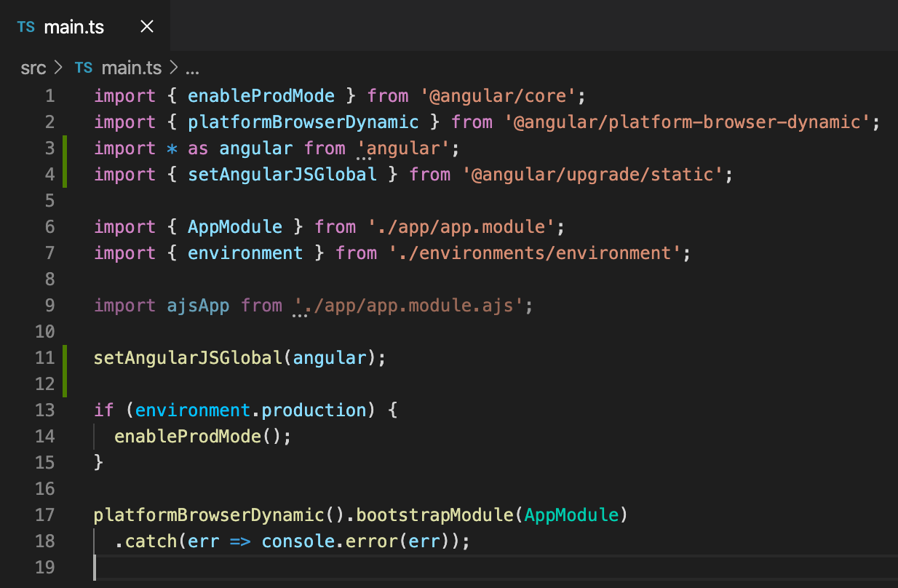
Task: Click 'error' method on line 18
Action: [372, 541]
